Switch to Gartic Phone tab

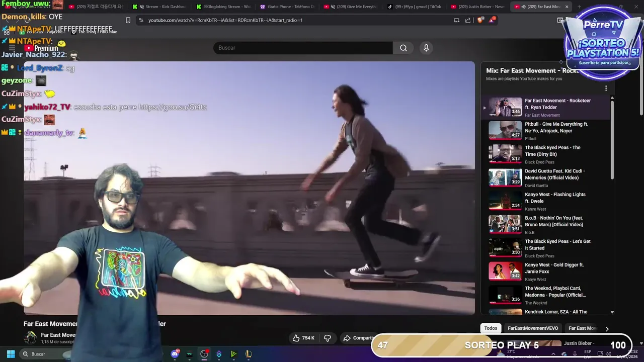click(x=288, y=7)
